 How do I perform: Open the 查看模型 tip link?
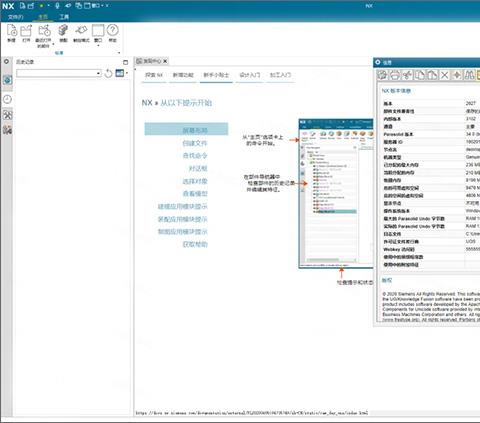pos(195,194)
